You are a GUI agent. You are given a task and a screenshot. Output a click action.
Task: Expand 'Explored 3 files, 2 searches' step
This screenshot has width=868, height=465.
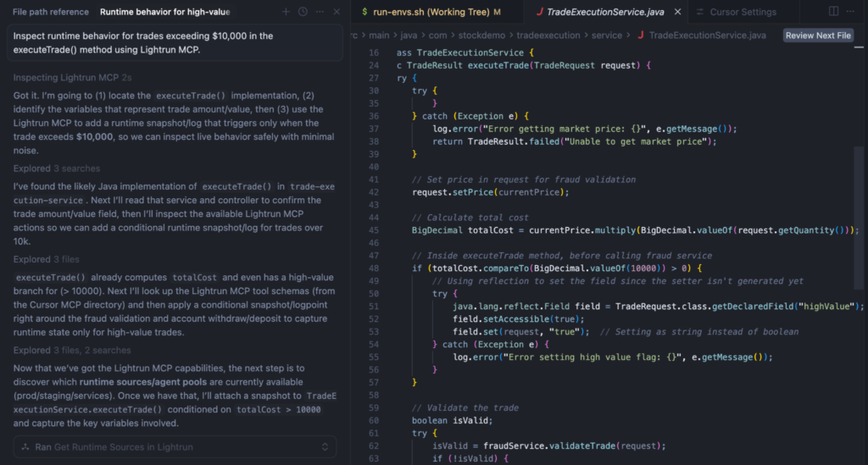point(72,350)
